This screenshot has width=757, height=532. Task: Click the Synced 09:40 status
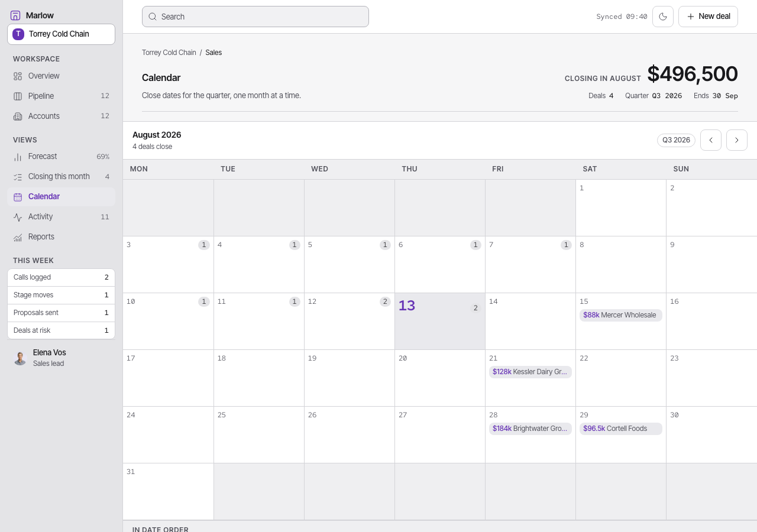click(x=622, y=17)
